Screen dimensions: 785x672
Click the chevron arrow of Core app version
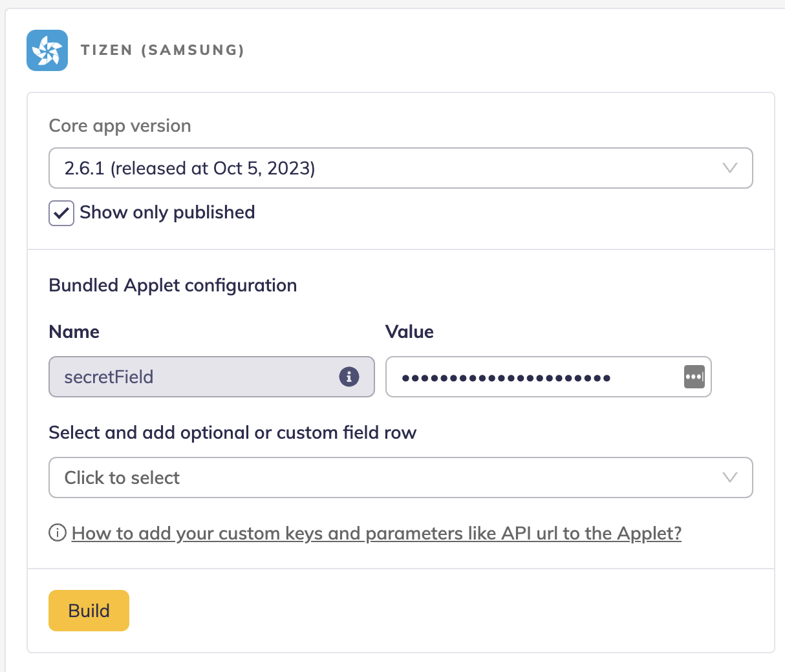tap(729, 168)
